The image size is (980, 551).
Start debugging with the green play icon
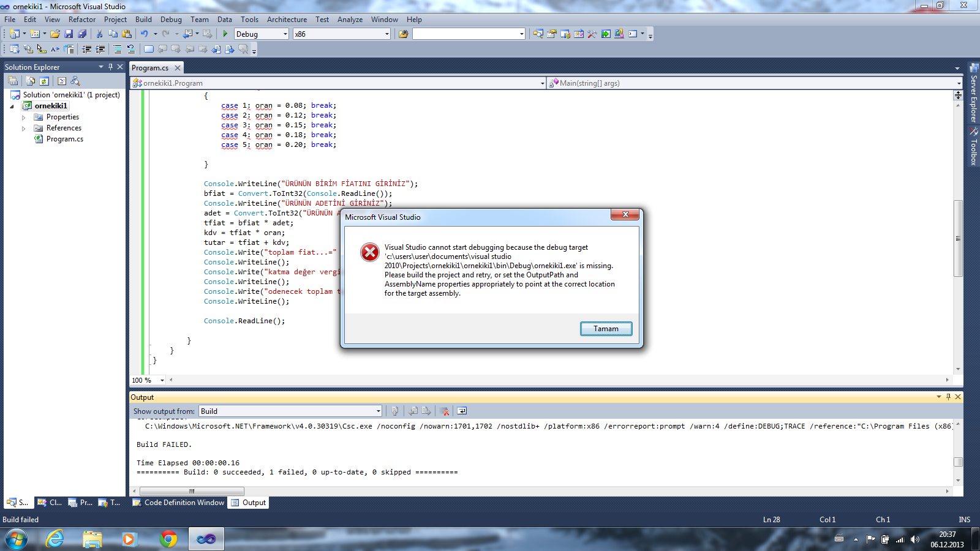click(x=225, y=34)
